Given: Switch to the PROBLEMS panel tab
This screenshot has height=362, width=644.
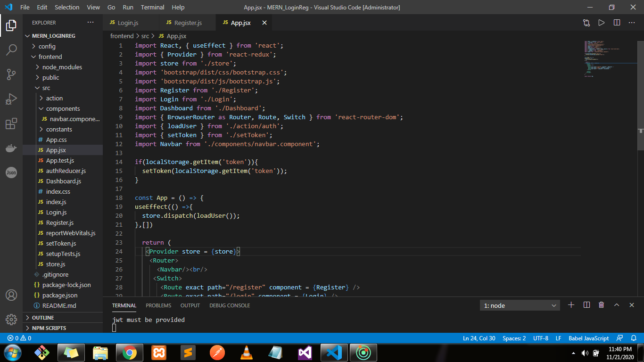Looking at the screenshot, I should pyautogui.click(x=158, y=305).
